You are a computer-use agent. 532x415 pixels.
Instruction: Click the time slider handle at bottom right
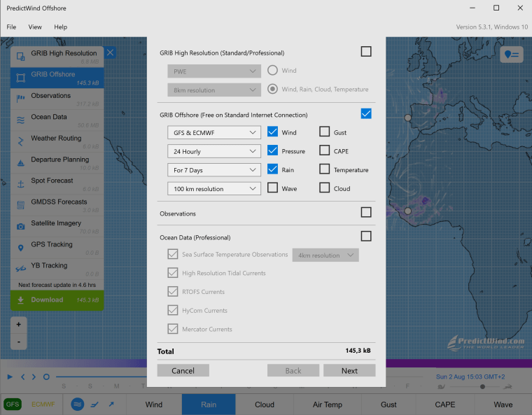[482, 387]
